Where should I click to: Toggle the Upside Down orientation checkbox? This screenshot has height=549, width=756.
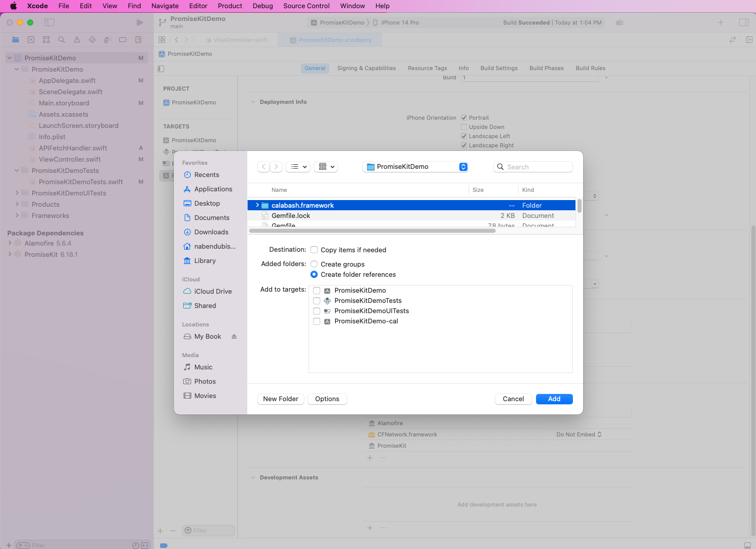point(464,127)
